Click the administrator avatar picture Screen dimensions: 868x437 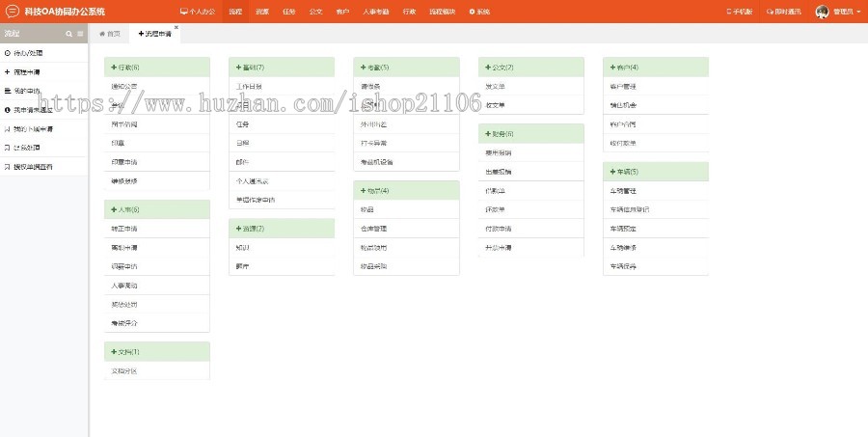(x=822, y=11)
